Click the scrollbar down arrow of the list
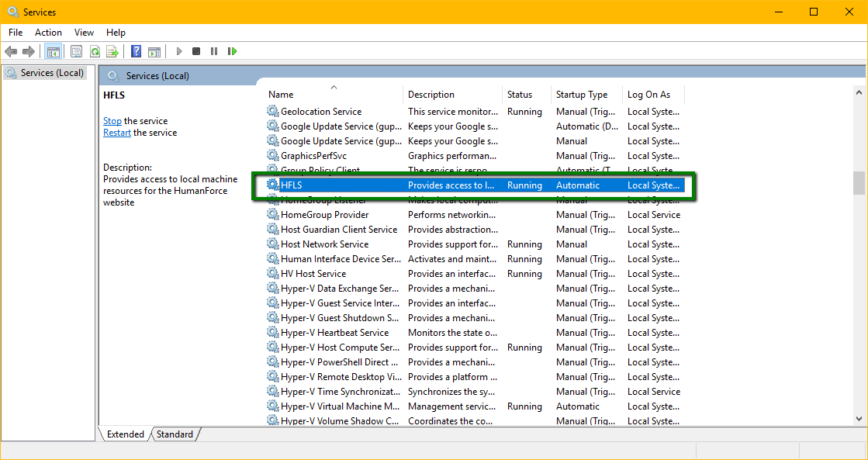This screenshot has width=868, height=460. 859,419
